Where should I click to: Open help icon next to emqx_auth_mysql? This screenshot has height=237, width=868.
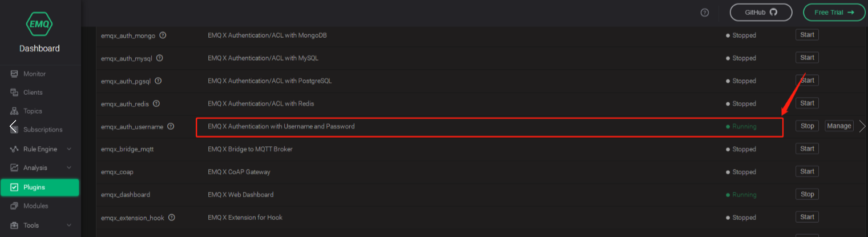click(160, 58)
